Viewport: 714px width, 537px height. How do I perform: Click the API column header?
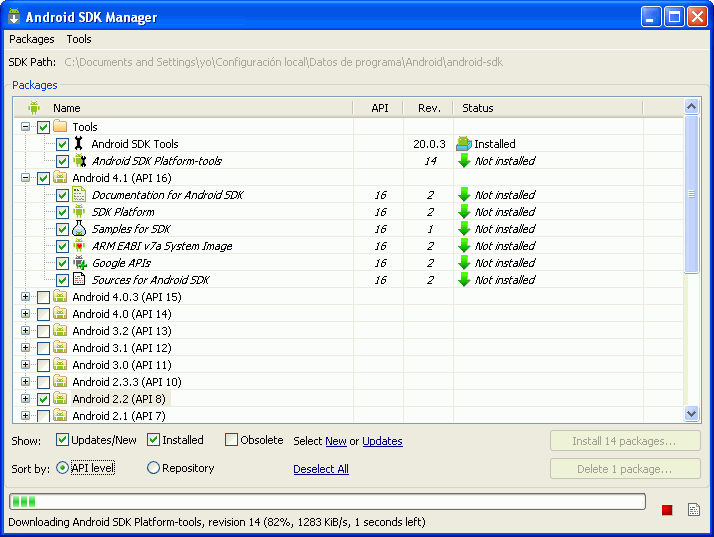379,108
